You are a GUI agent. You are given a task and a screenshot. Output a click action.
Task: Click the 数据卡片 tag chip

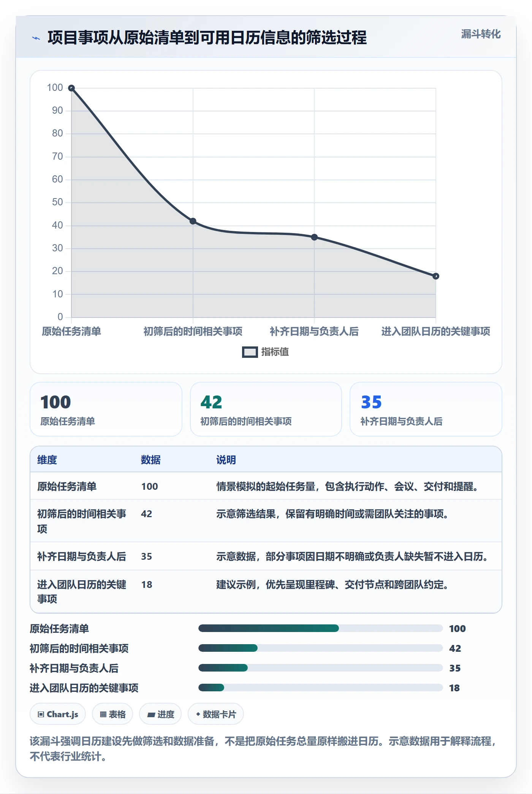216,714
